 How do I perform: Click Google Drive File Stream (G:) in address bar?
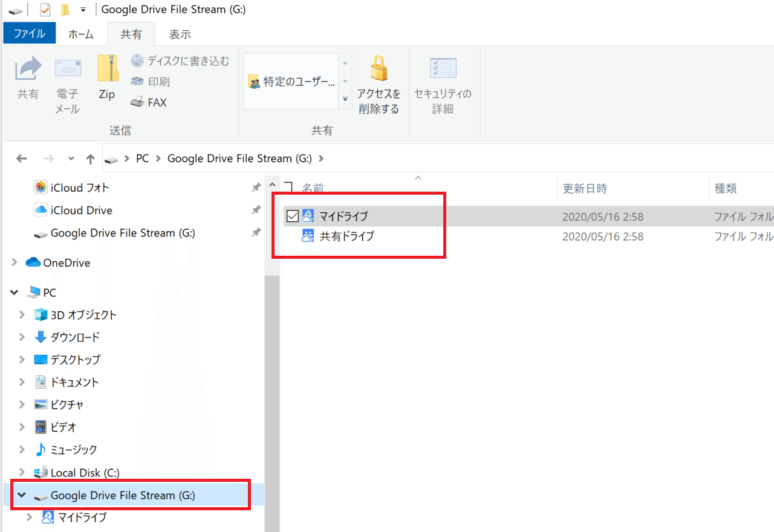[239, 158]
